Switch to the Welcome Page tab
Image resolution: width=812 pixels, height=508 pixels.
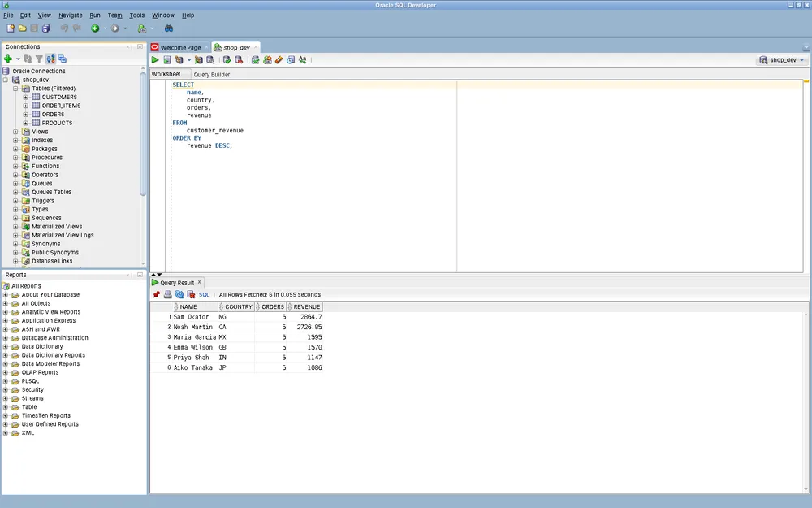point(179,47)
